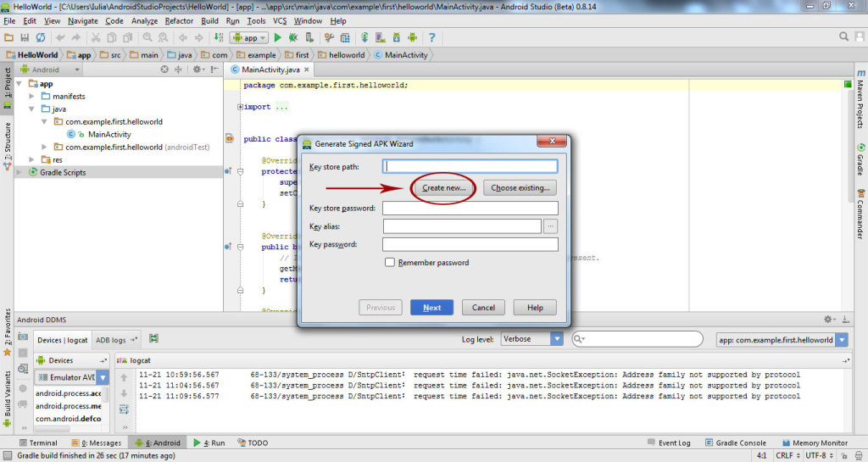The height and width of the screenshot is (462, 868).
Task: Toggle the Remember password checkbox
Action: (x=390, y=262)
